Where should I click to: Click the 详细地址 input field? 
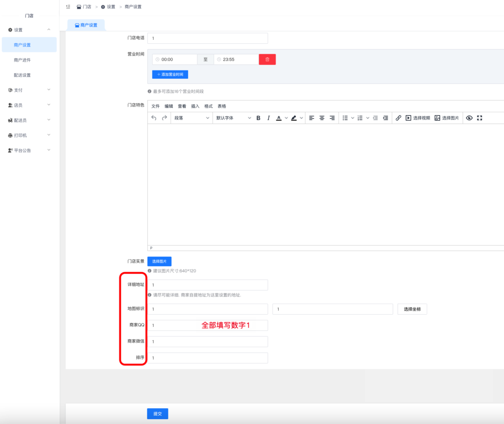click(208, 285)
